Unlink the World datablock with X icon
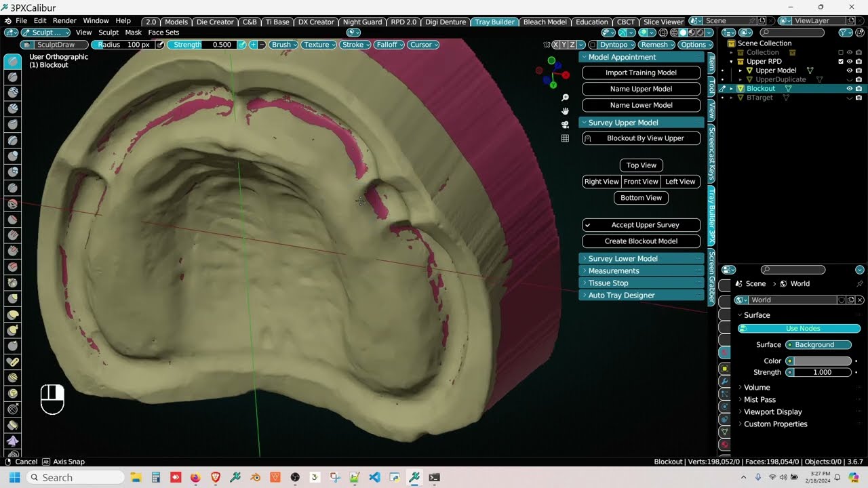This screenshot has width=868, height=488. pos(860,300)
